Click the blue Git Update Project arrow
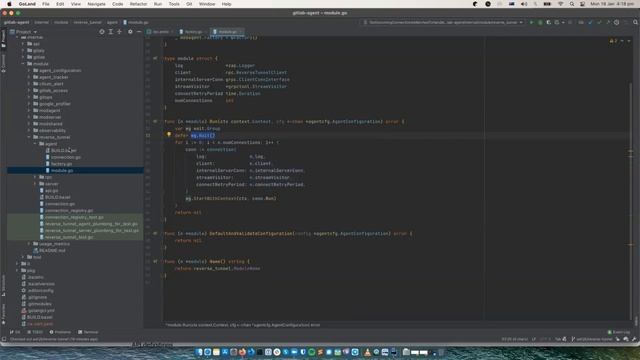This screenshot has width=640, height=360. tap(590, 22)
